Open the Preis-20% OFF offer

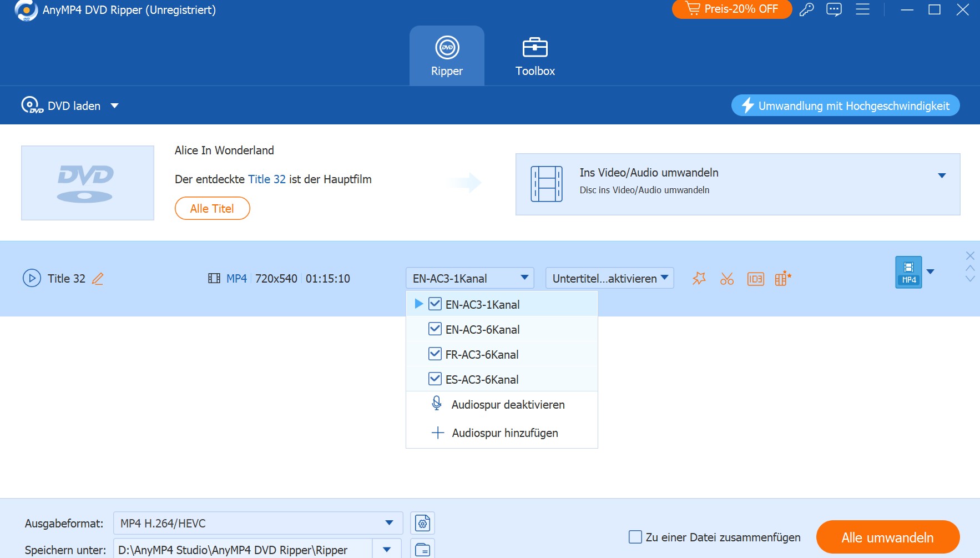pos(731,9)
